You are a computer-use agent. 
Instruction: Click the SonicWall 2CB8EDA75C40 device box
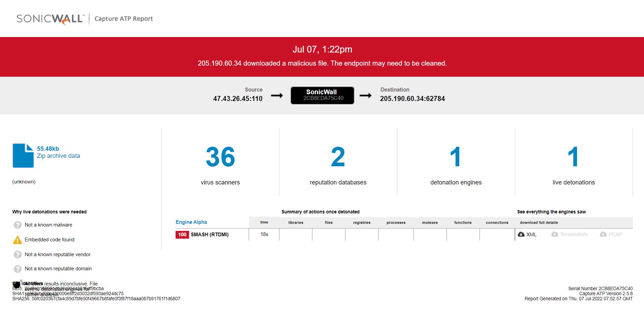coord(322,95)
